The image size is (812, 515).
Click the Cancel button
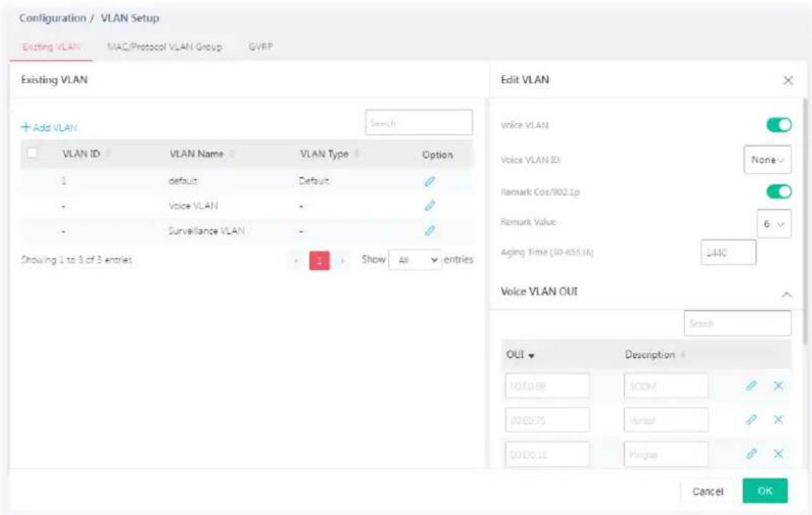(x=708, y=491)
